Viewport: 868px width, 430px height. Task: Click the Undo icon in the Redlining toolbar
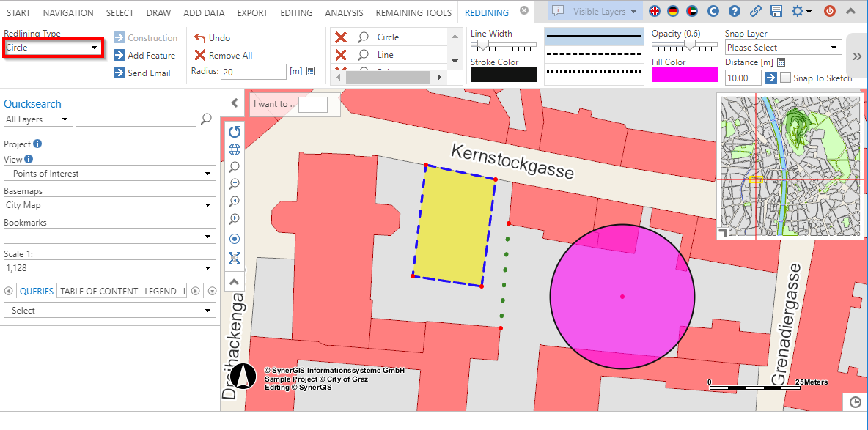[x=199, y=37]
